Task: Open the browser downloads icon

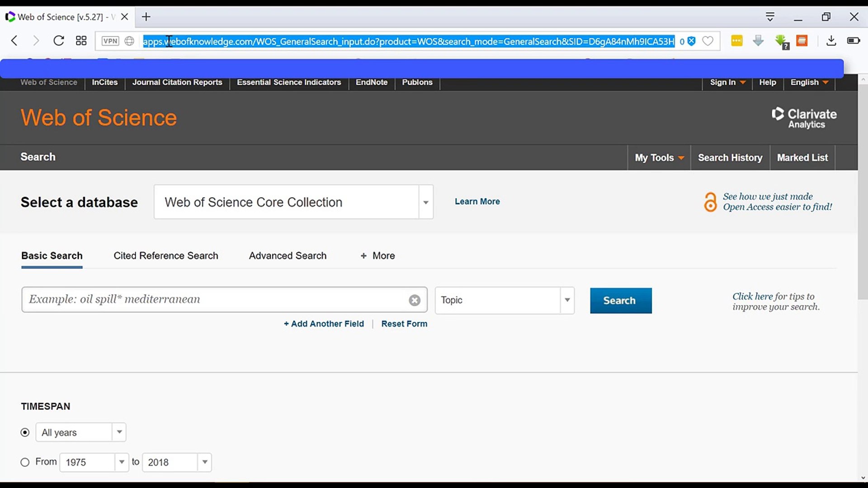Action: coord(831,41)
